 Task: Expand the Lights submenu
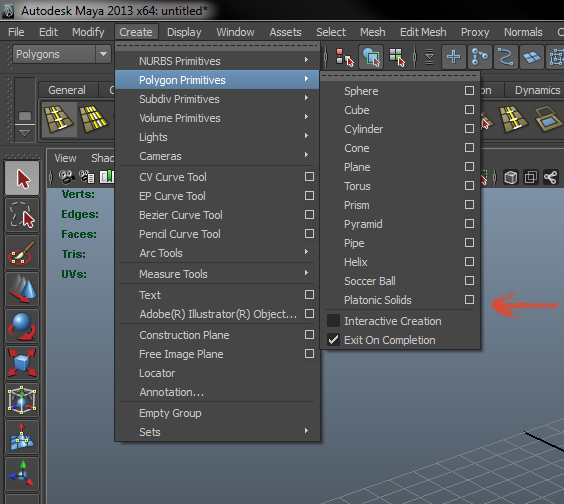(x=218, y=137)
